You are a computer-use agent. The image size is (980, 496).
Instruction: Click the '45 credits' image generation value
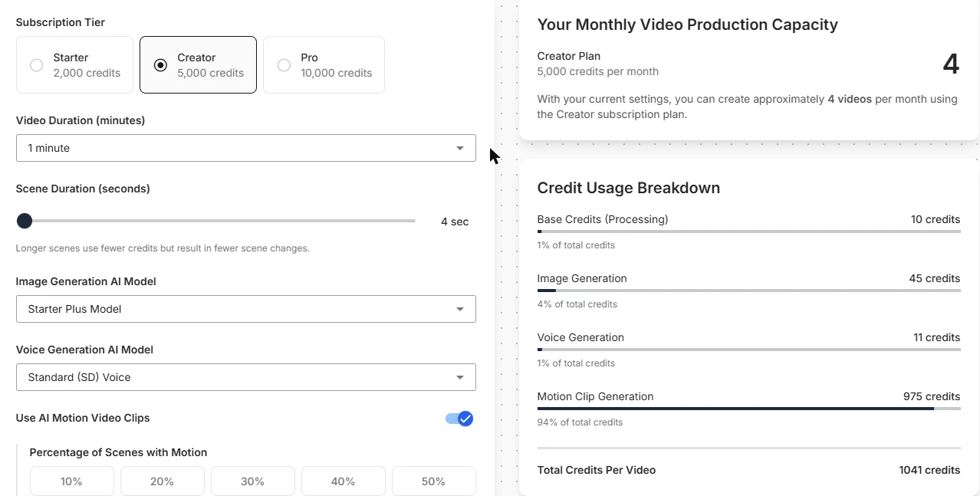(935, 278)
